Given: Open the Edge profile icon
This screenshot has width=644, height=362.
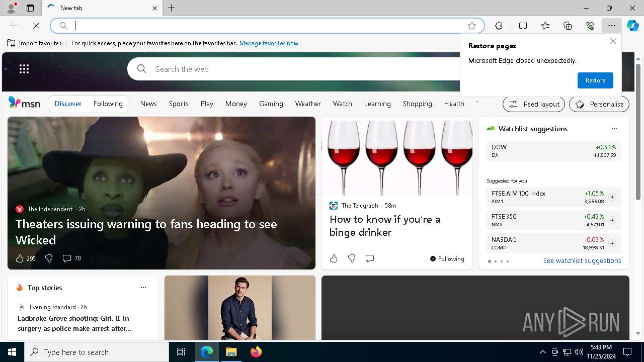Looking at the screenshot, I should click(x=11, y=8).
